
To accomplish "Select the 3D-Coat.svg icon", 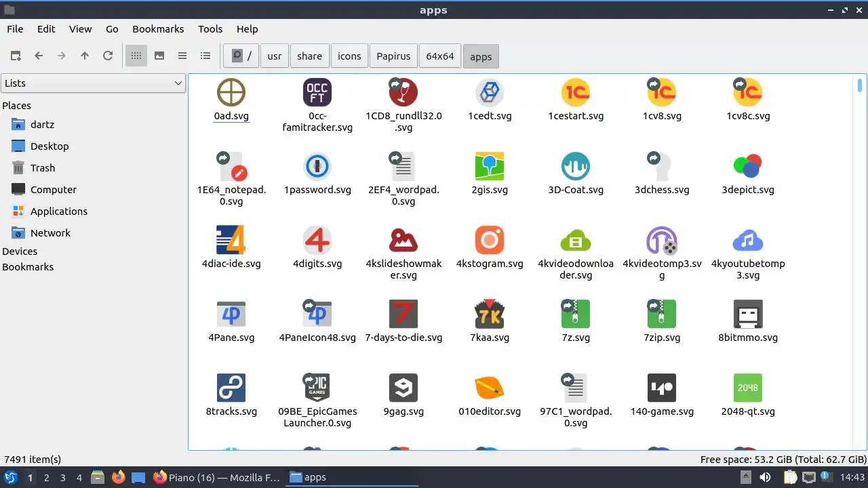I will [x=576, y=166].
